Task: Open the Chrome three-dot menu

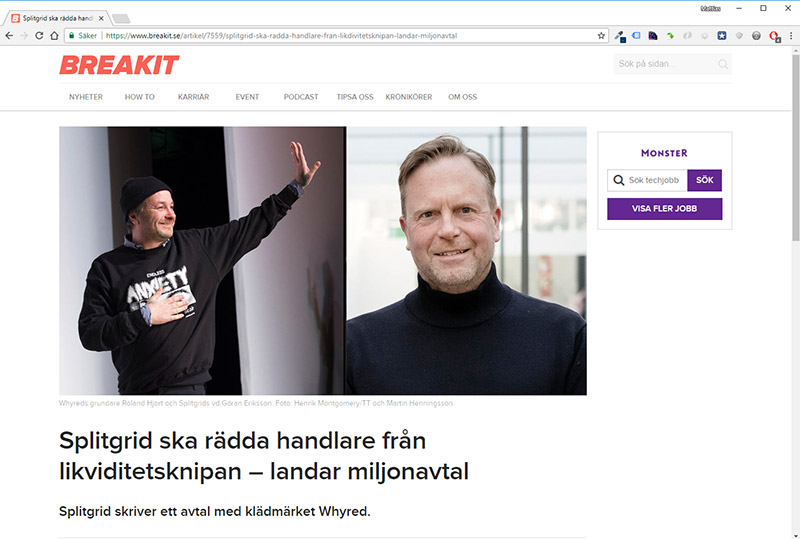Action: [x=791, y=36]
